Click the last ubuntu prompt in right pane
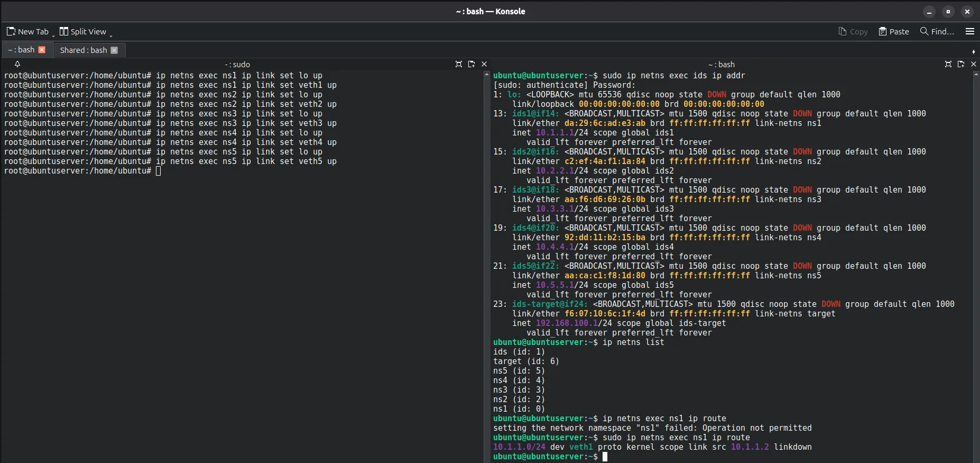Image resolution: width=980 pixels, height=463 pixels. 546,457
